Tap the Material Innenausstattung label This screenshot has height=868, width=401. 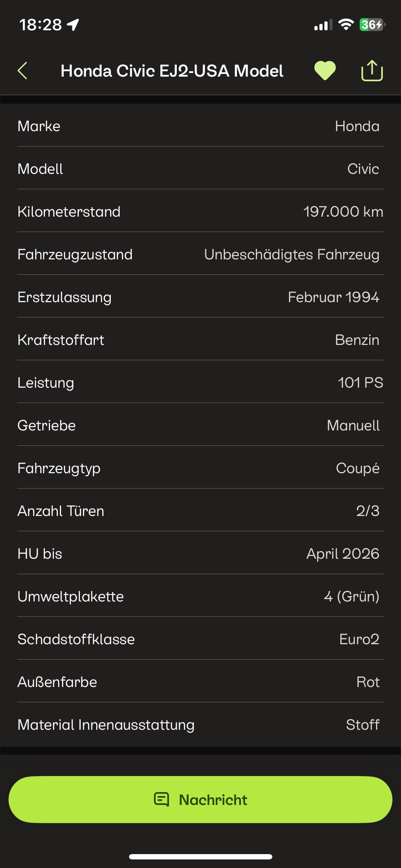(x=106, y=725)
